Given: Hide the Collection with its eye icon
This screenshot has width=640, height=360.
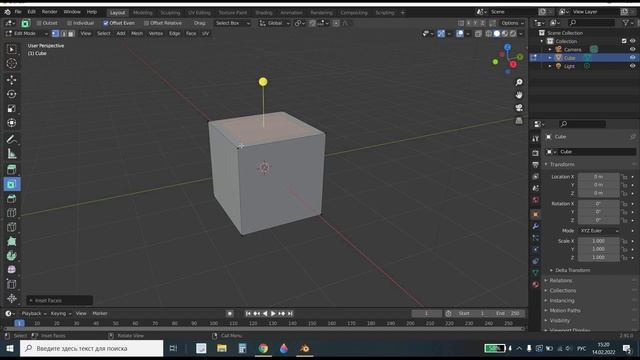Looking at the screenshot, I should click(x=632, y=41).
